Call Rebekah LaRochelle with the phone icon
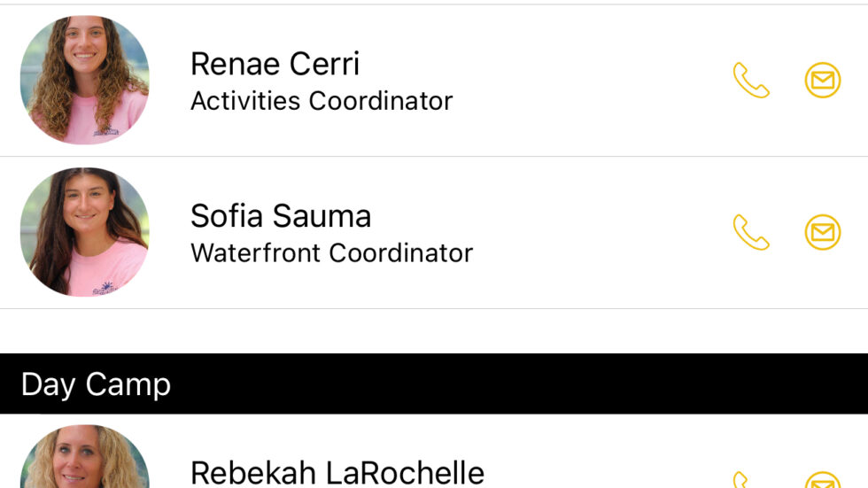 click(x=742, y=480)
